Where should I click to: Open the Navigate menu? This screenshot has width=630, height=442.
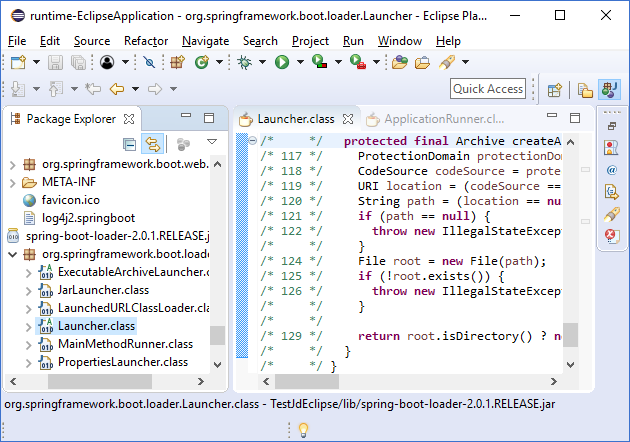pyautogui.click(x=205, y=41)
